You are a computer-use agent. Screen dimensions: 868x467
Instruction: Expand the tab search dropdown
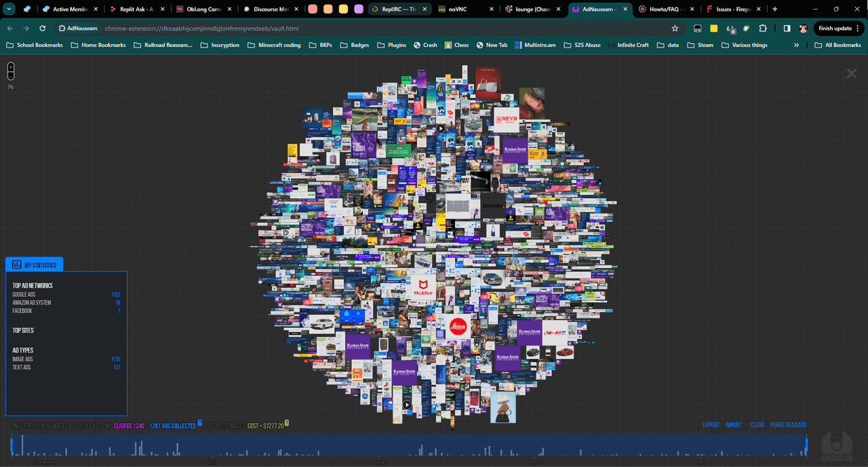click(x=10, y=10)
